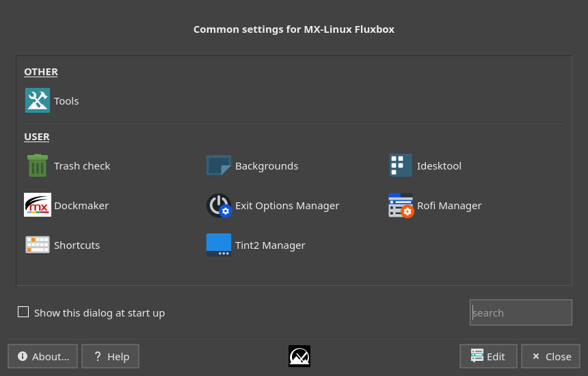Click the OTHER section heading

[41, 72]
